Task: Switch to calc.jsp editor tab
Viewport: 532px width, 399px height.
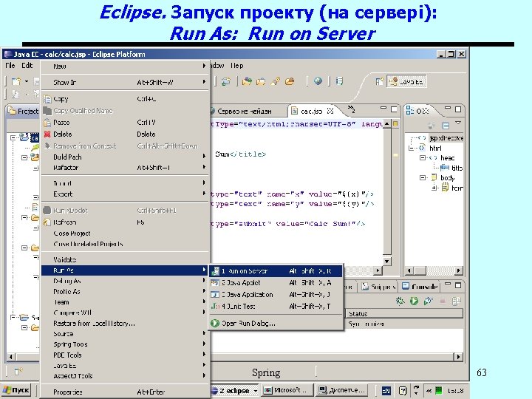Action: 312,112
